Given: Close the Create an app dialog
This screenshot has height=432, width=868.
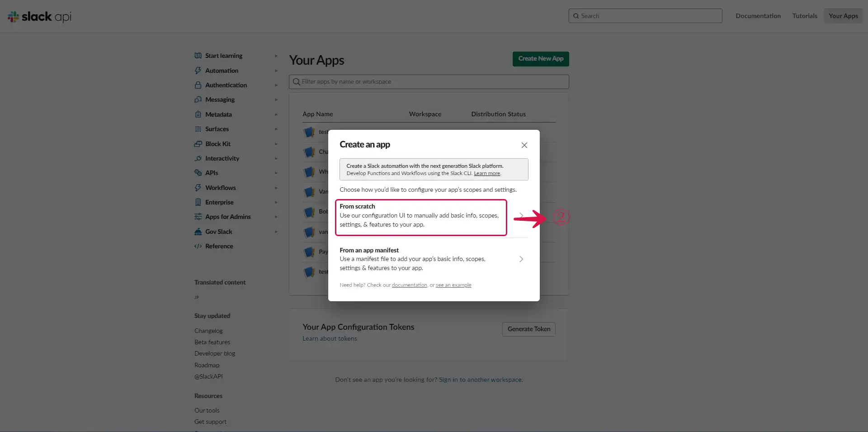Looking at the screenshot, I should [524, 145].
